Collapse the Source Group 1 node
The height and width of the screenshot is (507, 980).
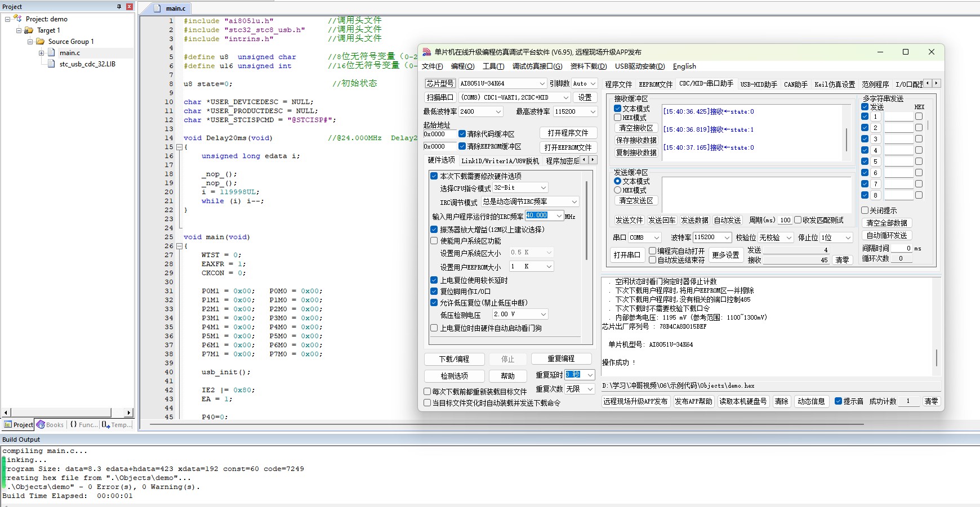point(30,42)
